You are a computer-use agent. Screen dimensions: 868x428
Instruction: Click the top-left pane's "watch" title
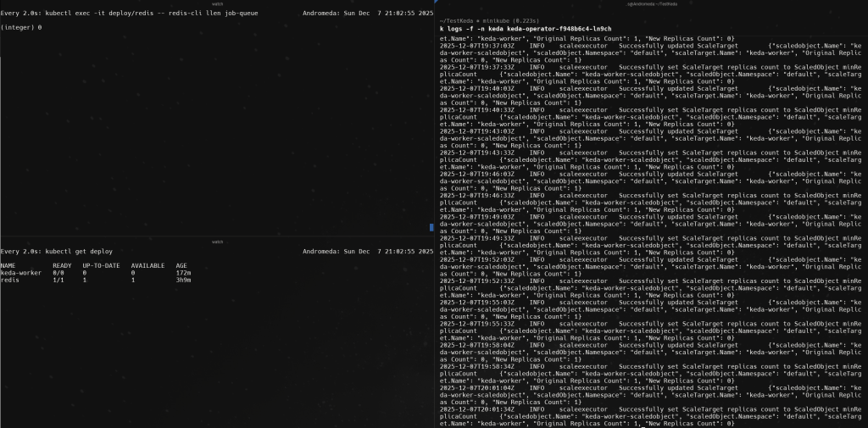click(x=217, y=3)
